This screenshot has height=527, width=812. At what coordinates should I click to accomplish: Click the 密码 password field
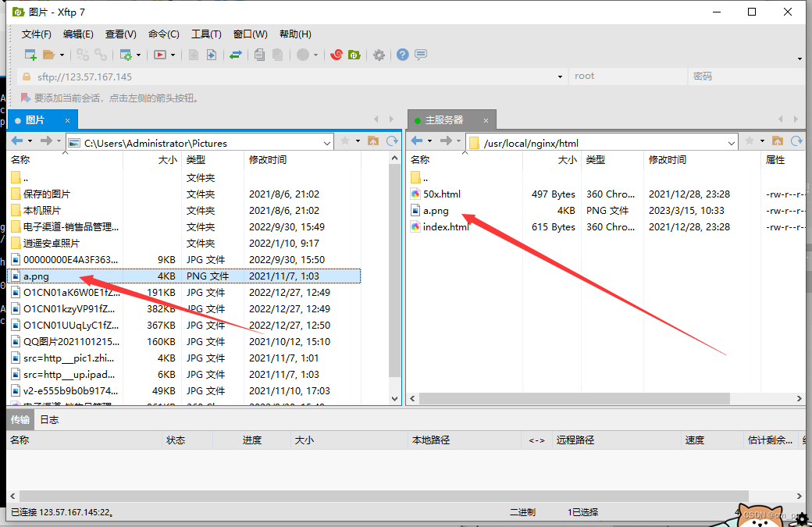(746, 77)
